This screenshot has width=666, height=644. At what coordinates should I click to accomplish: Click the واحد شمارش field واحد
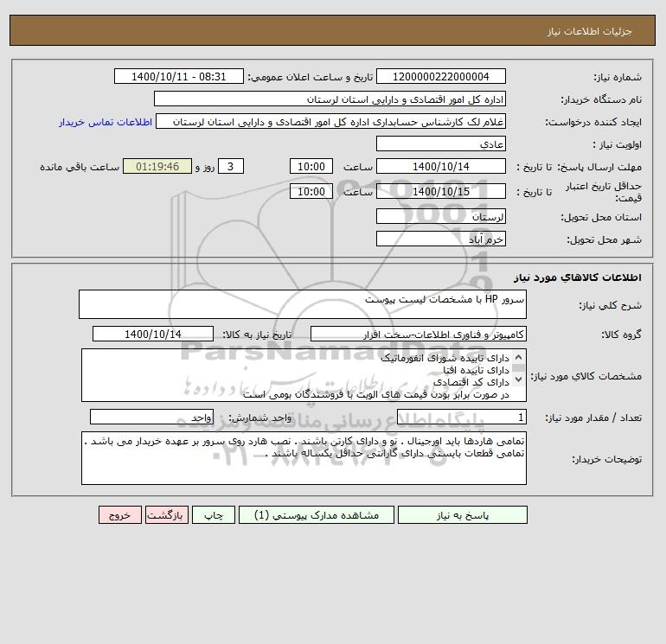coord(151,418)
